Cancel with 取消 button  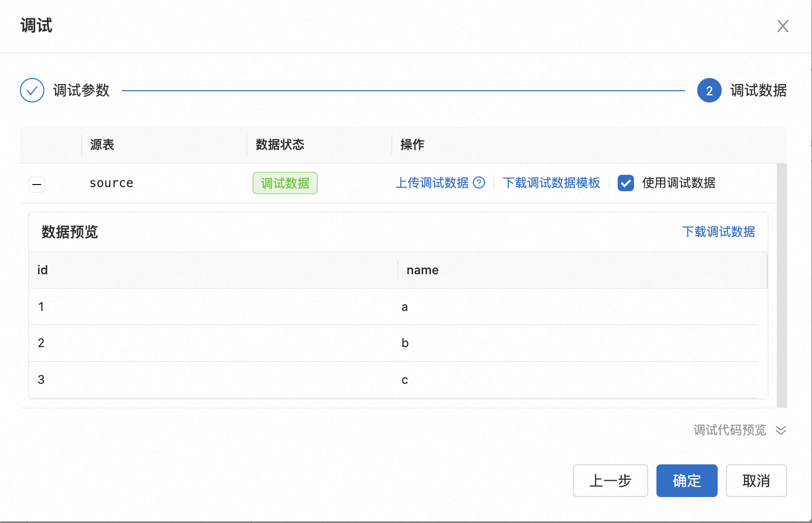click(756, 480)
